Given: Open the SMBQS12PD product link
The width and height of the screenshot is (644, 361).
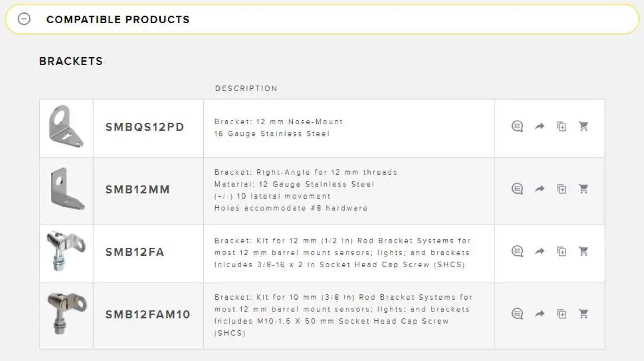Looking at the screenshot, I should coord(145,127).
